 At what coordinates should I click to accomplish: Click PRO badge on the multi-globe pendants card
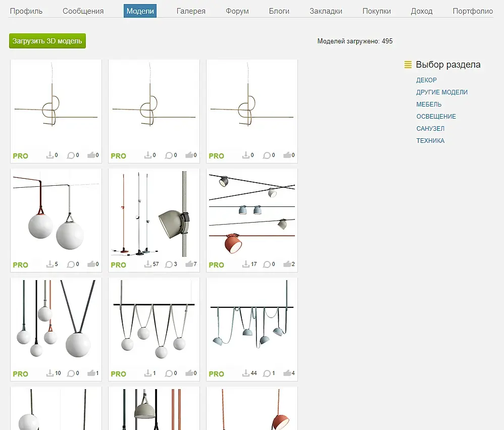coord(21,374)
